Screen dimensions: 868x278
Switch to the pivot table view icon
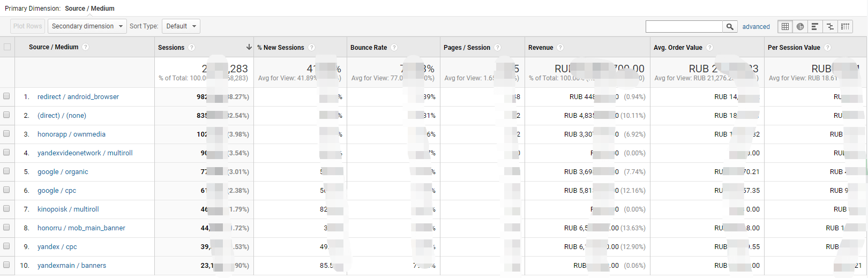(845, 26)
